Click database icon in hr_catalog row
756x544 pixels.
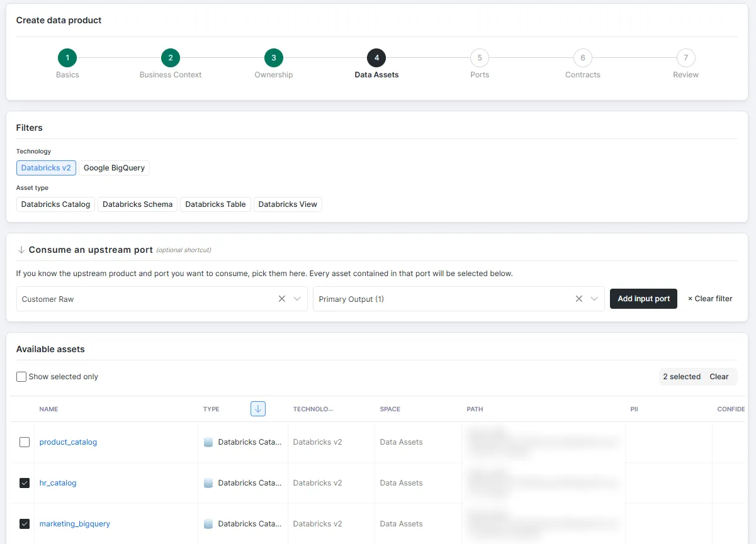[x=208, y=483]
